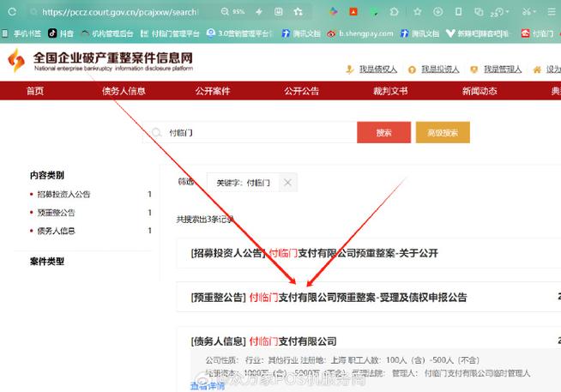The height and width of the screenshot is (392, 561).
Task: Open the colorful pinwheel extension icon
Action: 334,12
